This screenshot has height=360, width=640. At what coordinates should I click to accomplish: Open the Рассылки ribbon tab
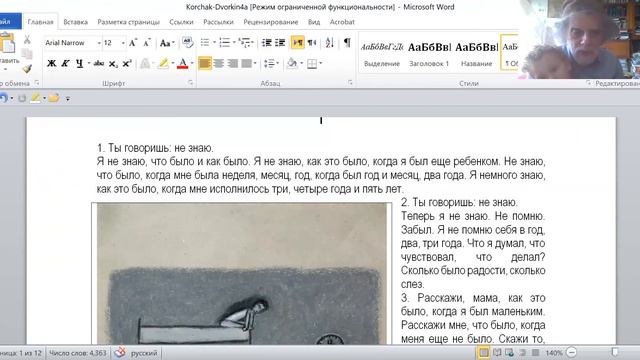coord(218,22)
